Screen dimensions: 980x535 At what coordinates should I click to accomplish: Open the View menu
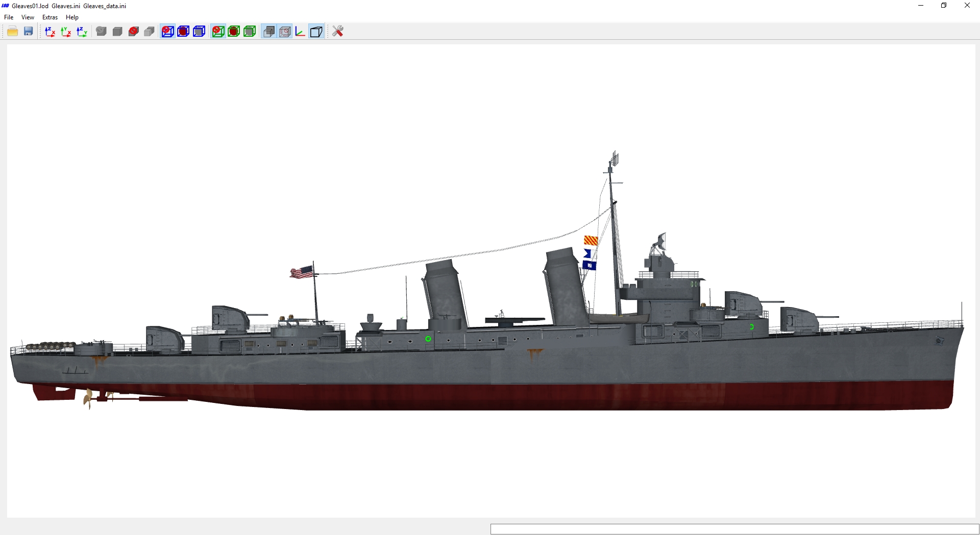tap(28, 17)
